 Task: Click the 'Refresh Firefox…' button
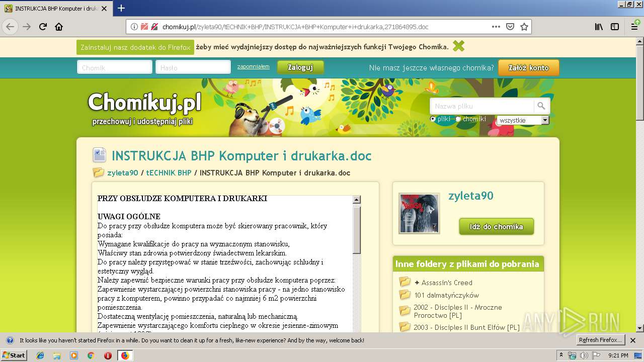(601, 340)
